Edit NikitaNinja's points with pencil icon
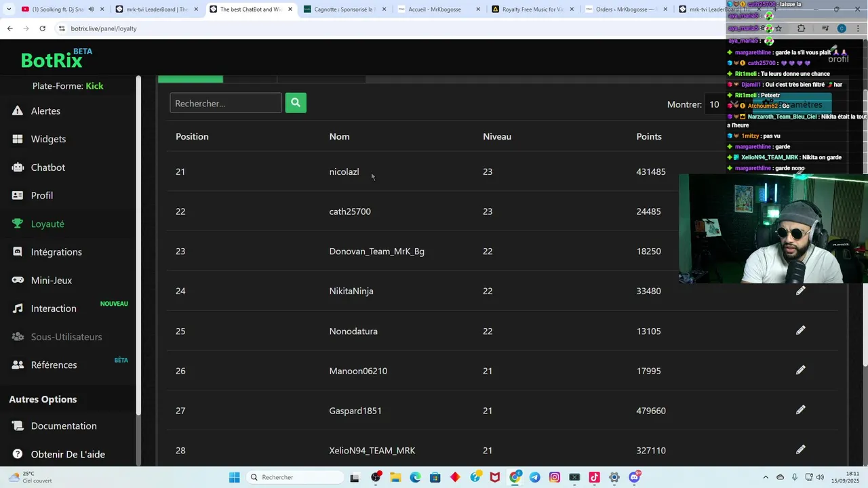 tap(801, 291)
